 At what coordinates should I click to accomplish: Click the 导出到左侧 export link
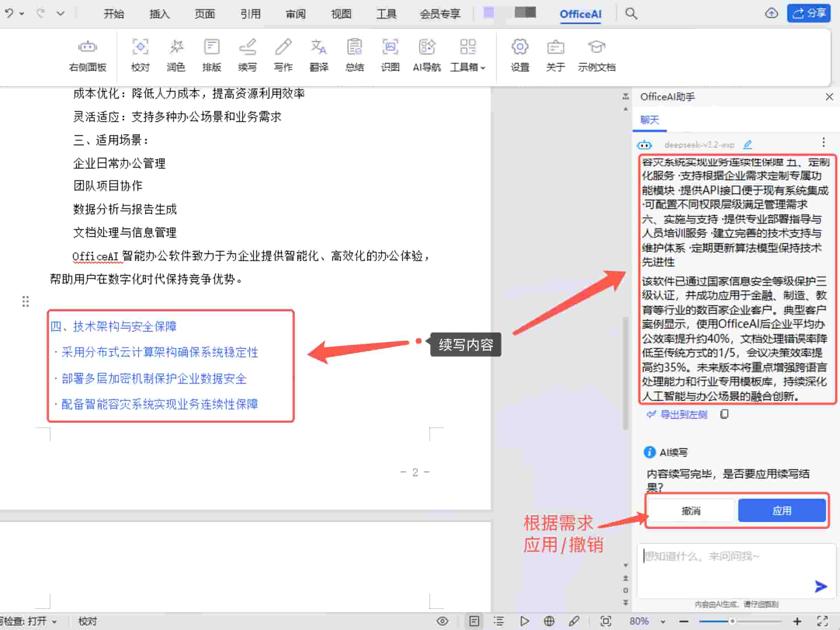point(684,414)
